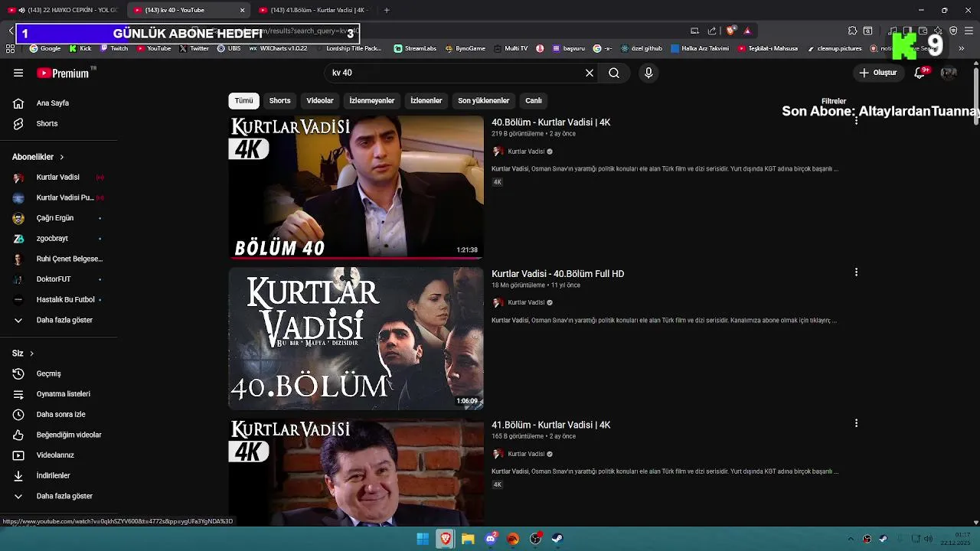Open the Twitch bookmark
This screenshot has height=551, width=980.
[x=114, y=48]
